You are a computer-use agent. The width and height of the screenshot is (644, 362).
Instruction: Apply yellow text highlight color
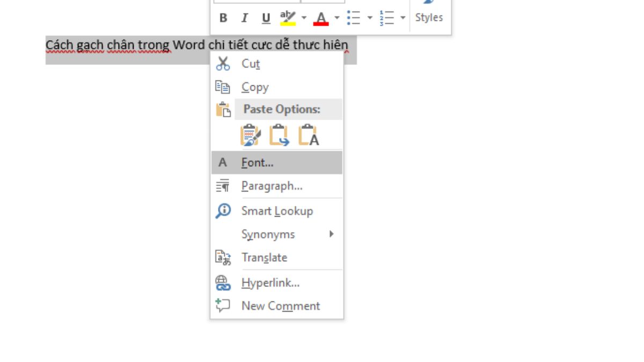[288, 18]
